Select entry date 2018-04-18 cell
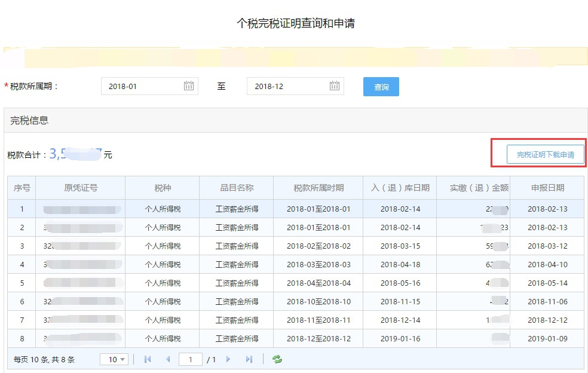Screen dimensions: 588x373 click(x=400, y=265)
